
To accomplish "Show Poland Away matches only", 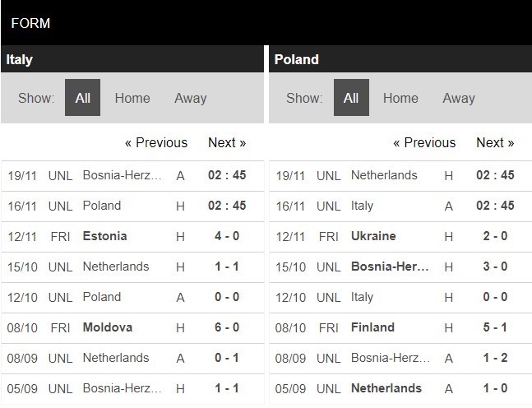I will point(459,98).
